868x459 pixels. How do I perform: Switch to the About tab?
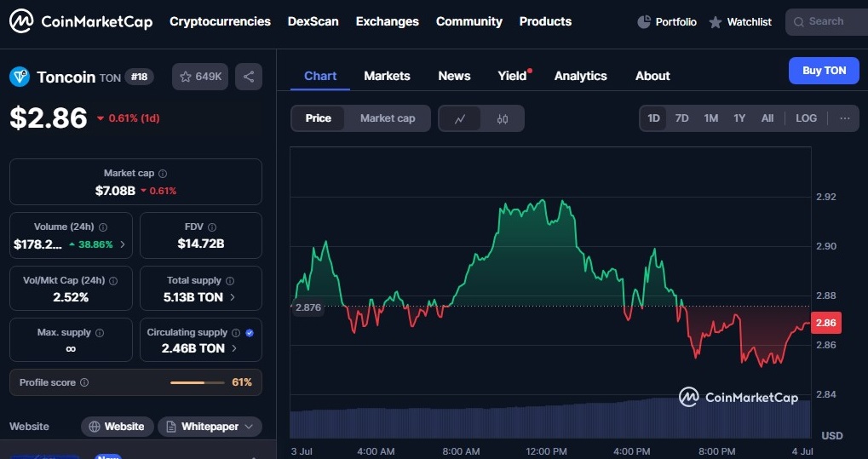pos(652,76)
